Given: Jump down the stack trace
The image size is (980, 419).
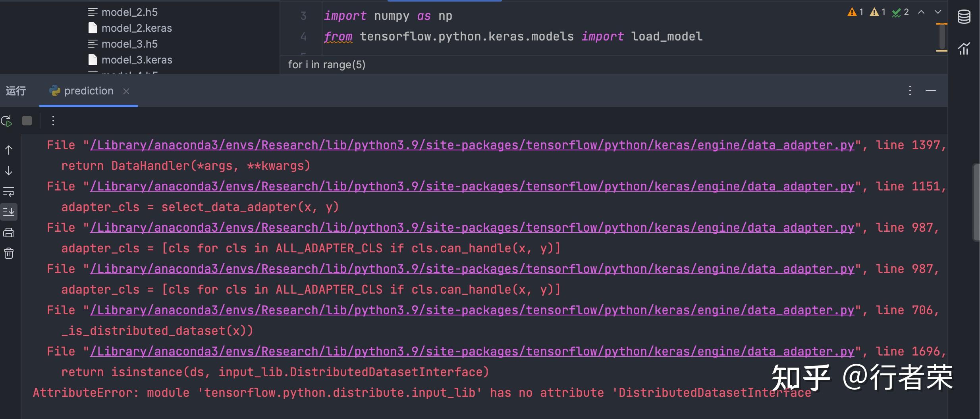Looking at the screenshot, I should click(x=9, y=171).
